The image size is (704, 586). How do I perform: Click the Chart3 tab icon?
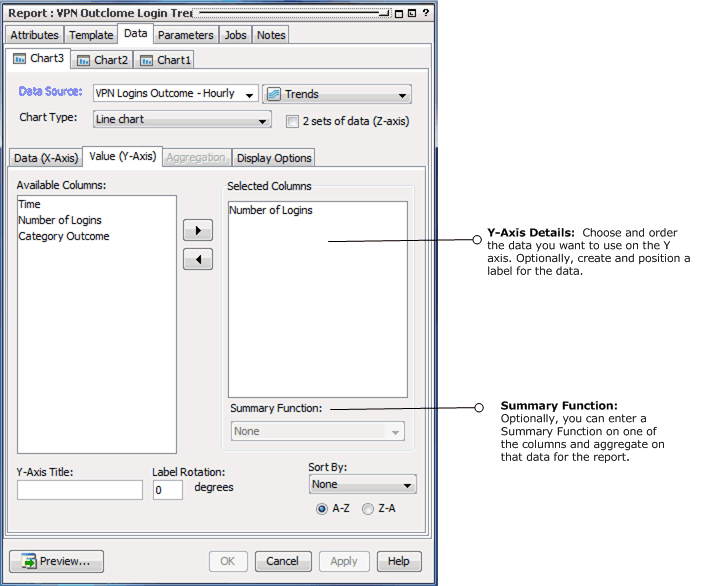coord(19,59)
